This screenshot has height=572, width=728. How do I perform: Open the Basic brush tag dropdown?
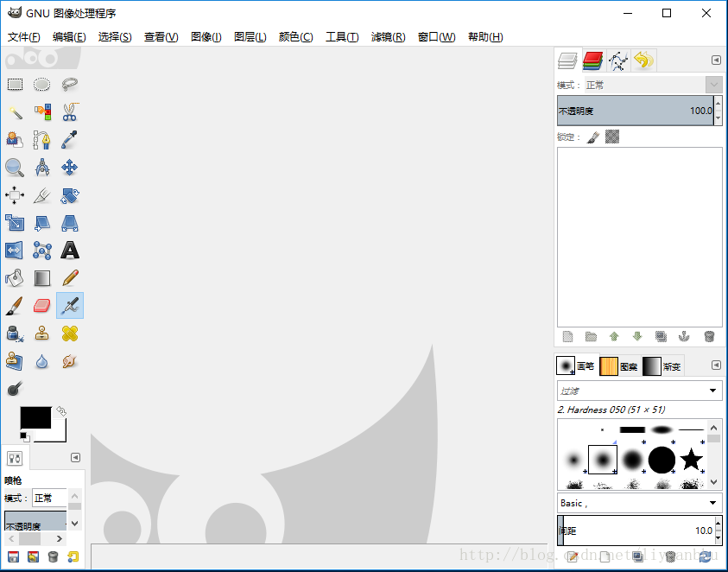[x=639, y=503]
